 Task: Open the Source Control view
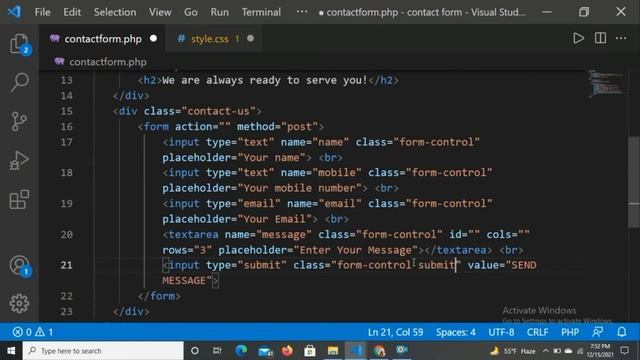pos(19,121)
